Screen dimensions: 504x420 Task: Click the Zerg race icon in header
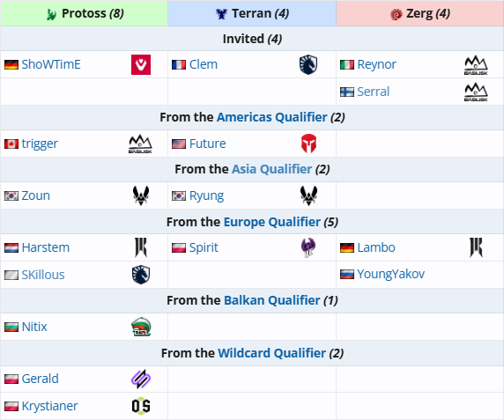pyautogui.click(x=396, y=14)
